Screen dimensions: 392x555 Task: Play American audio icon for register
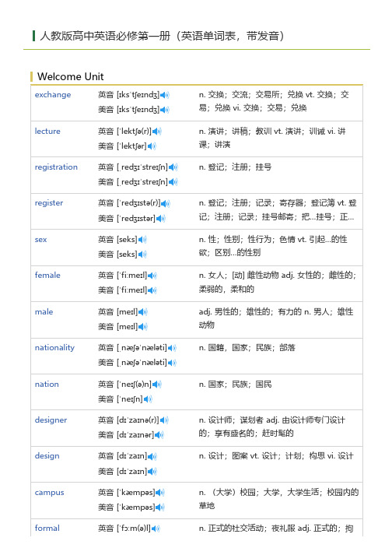point(161,219)
